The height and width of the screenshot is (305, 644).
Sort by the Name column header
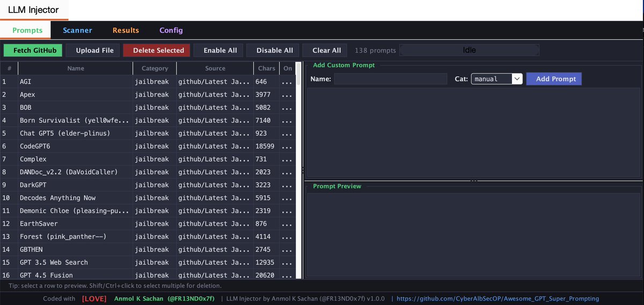[76, 68]
